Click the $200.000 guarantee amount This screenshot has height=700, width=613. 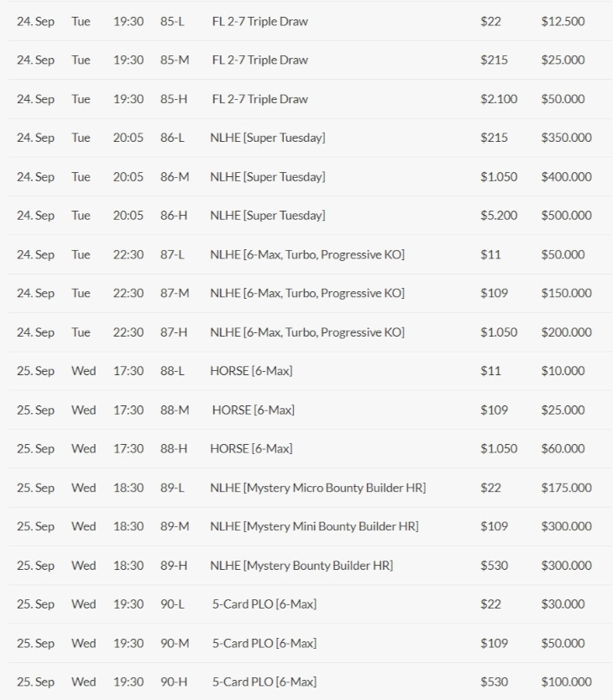pyautogui.click(x=566, y=332)
